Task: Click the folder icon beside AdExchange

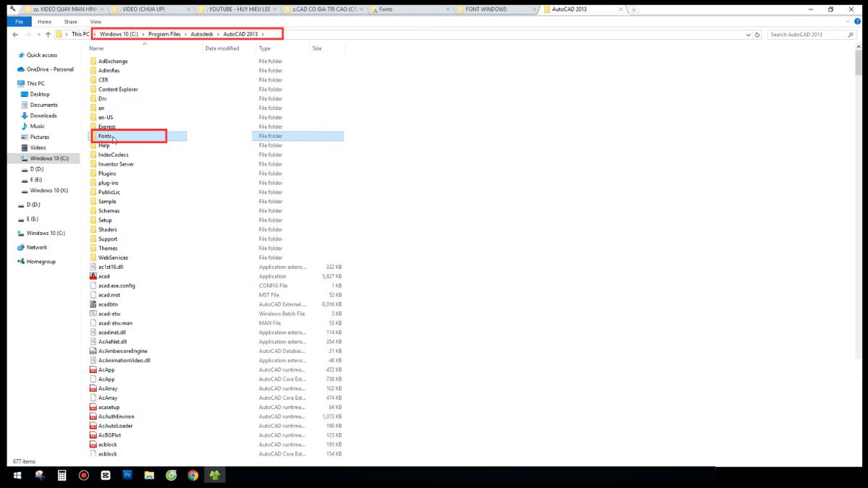Action: click(93, 61)
